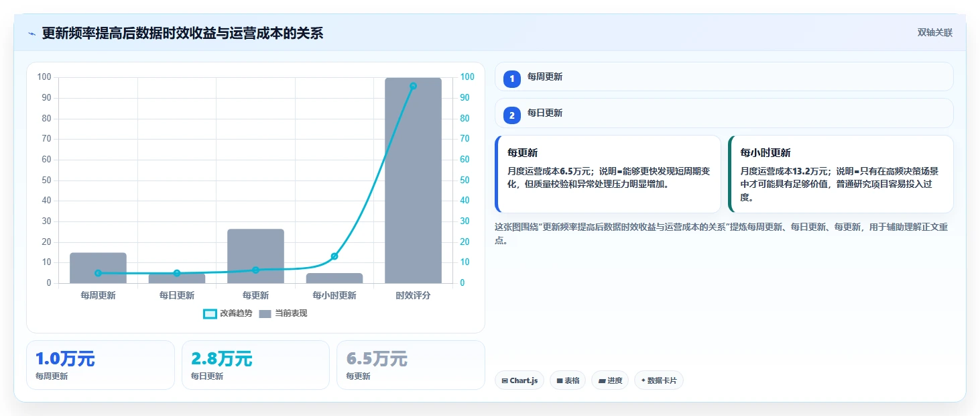Click the 改善趋势 legend color box
This screenshot has height=416, width=980.
click(x=210, y=313)
